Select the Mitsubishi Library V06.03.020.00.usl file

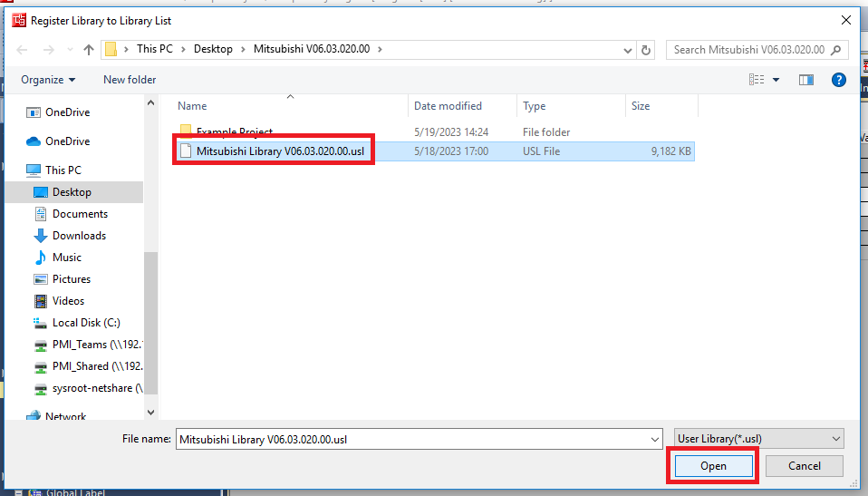[x=280, y=151]
